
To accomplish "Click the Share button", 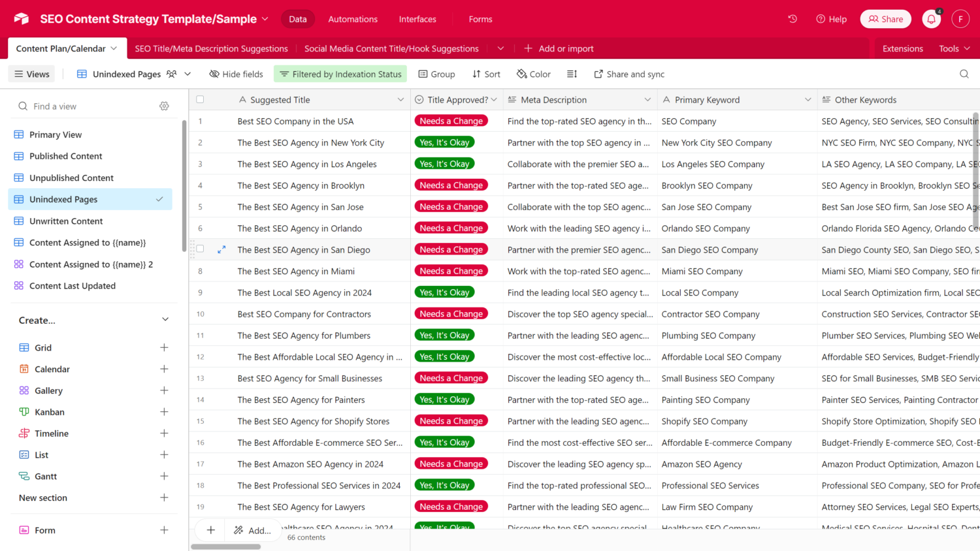I will pyautogui.click(x=885, y=19).
